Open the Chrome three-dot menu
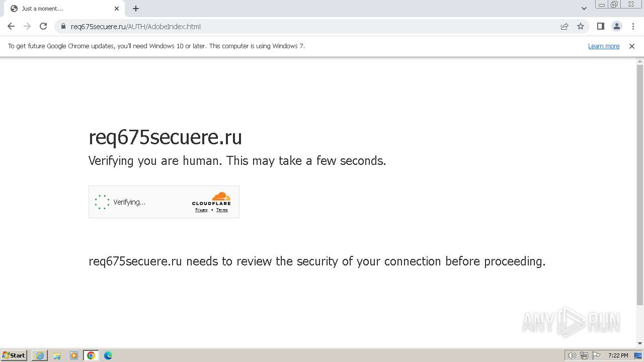The image size is (644, 362). 633,27
